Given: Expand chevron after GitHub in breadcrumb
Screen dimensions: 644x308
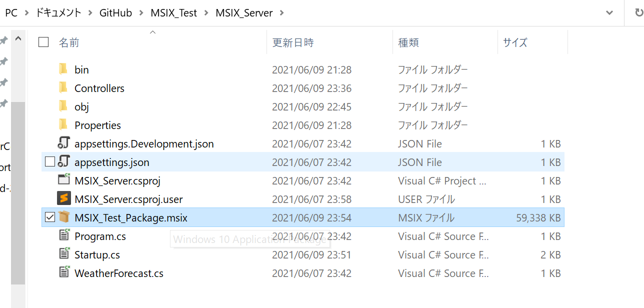Looking at the screenshot, I should (x=141, y=13).
